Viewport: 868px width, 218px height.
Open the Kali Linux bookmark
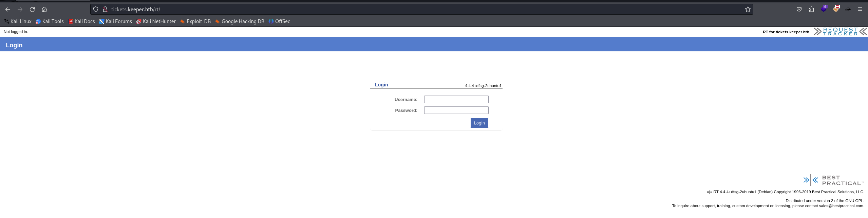(18, 21)
